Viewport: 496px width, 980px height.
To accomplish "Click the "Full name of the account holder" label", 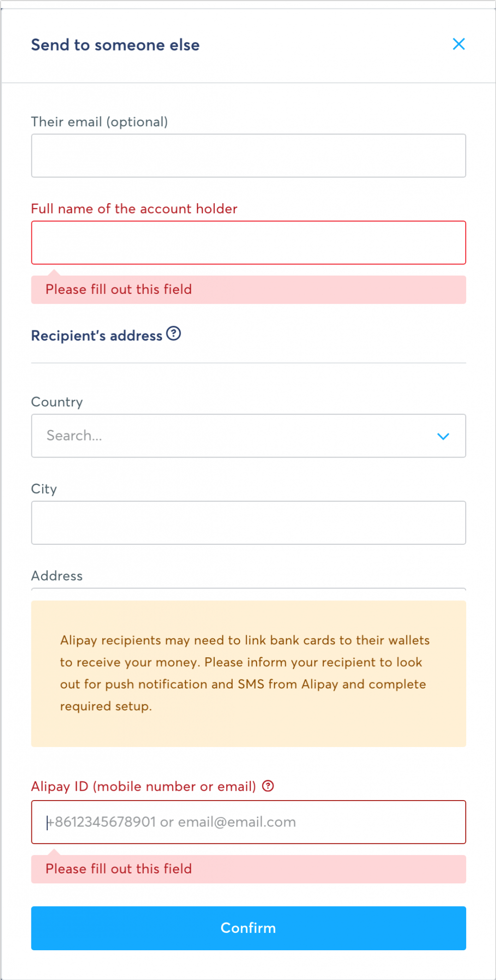I will click(x=134, y=209).
